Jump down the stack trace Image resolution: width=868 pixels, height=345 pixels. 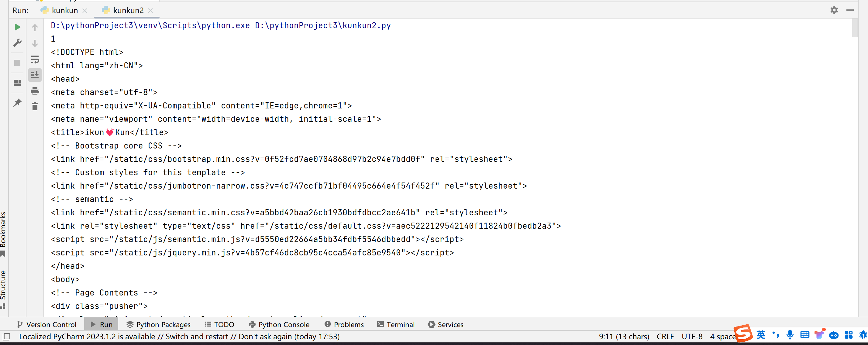(x=35, y=43)
